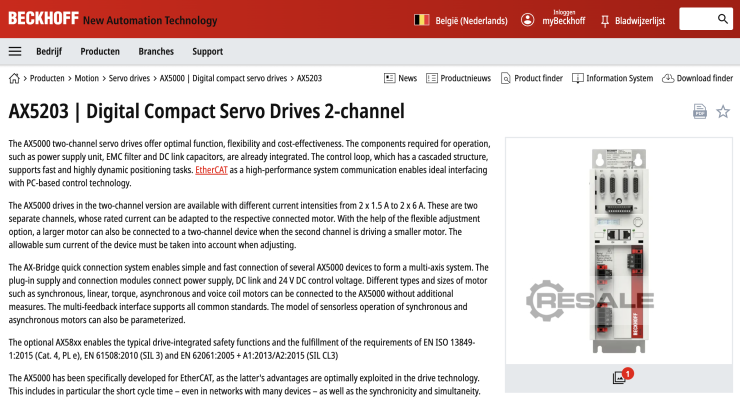Open the Producten menu
The height and width of the screenshot is (405, 740).
coord(100,51)
